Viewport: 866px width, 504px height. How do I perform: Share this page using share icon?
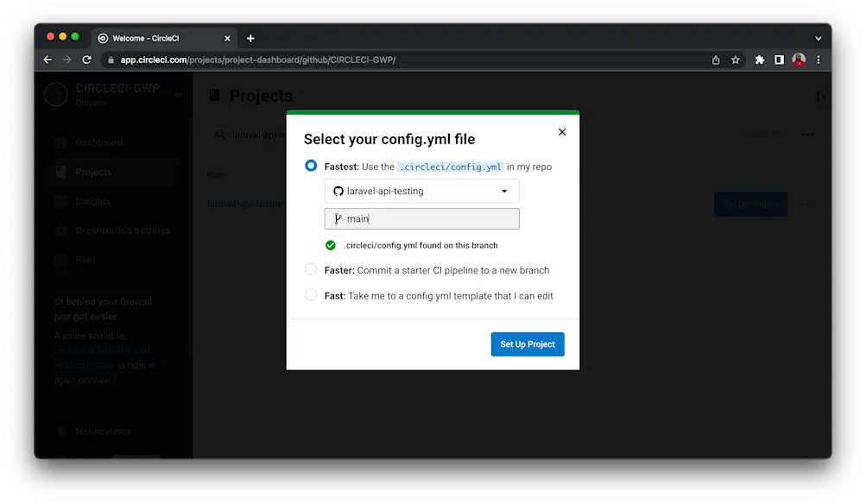point(716,60)
